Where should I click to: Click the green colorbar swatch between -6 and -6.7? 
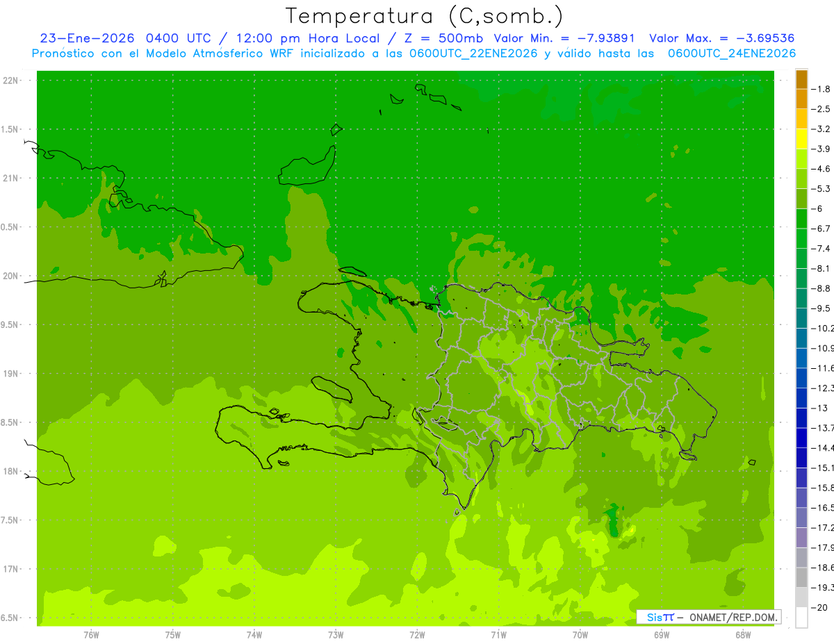click(801, 219)
